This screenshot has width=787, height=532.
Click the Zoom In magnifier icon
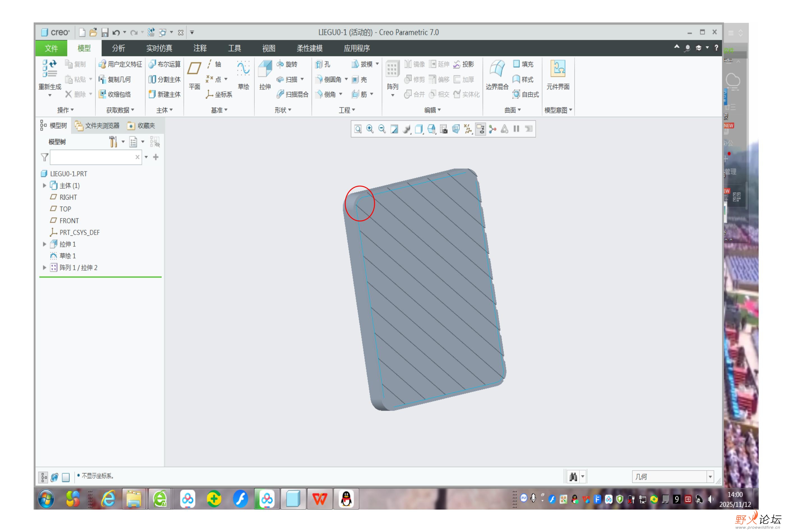[370, 129]
